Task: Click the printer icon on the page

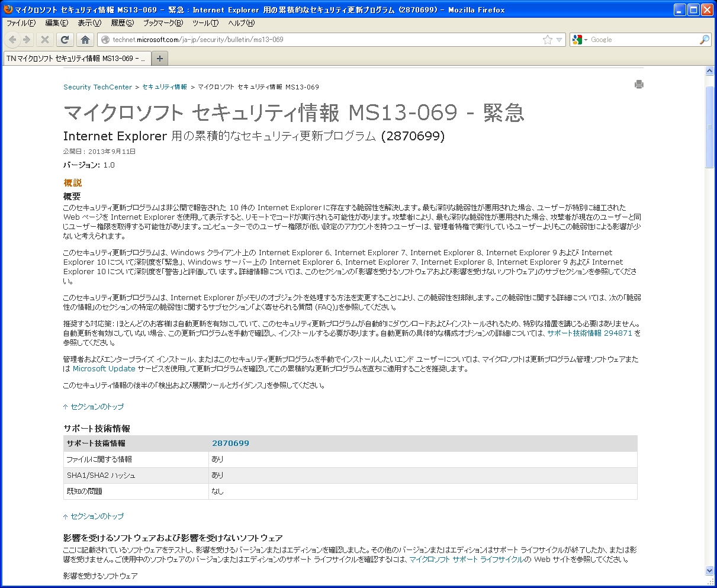Action: pyautogui.click(x=639, y=85)
